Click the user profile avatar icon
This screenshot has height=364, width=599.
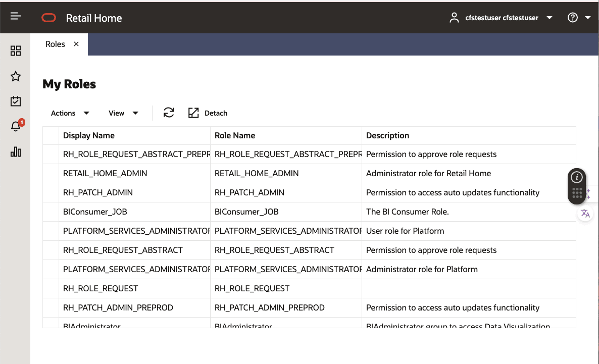pyautogui.click(x=454, y=18)
